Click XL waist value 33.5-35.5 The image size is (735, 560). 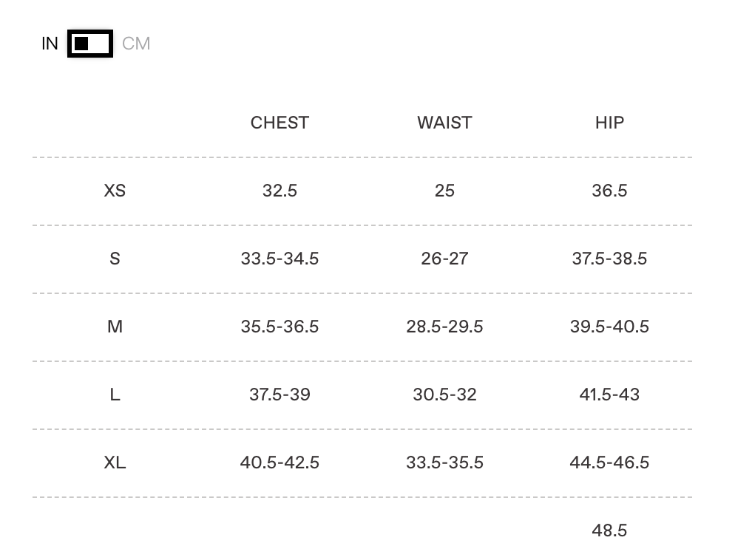pos(444,462)
